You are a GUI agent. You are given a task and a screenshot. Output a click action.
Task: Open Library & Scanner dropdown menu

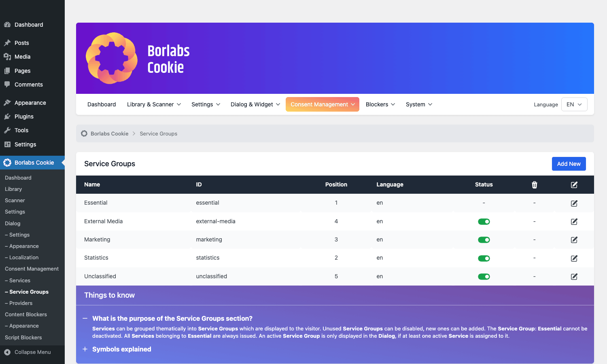(154, 104)
